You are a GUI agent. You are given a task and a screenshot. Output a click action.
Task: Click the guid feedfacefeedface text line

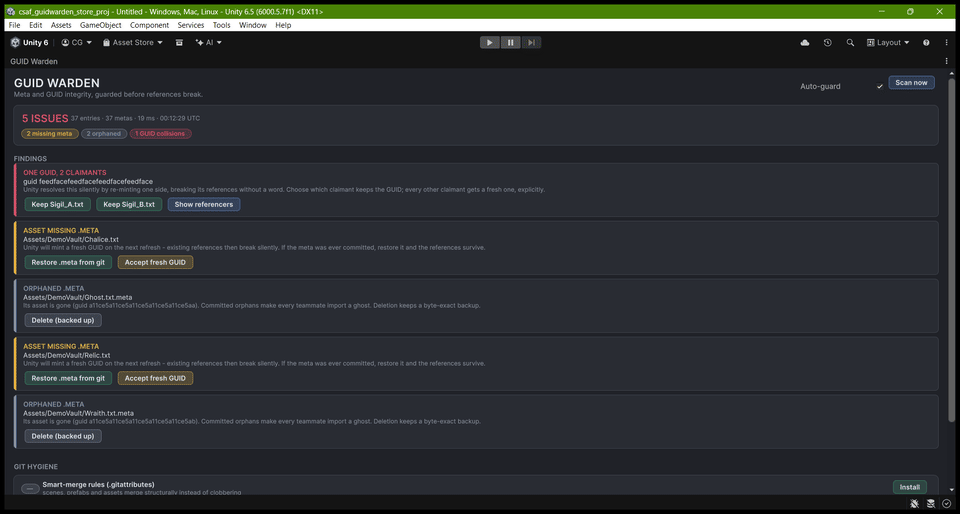pos(88,182)
